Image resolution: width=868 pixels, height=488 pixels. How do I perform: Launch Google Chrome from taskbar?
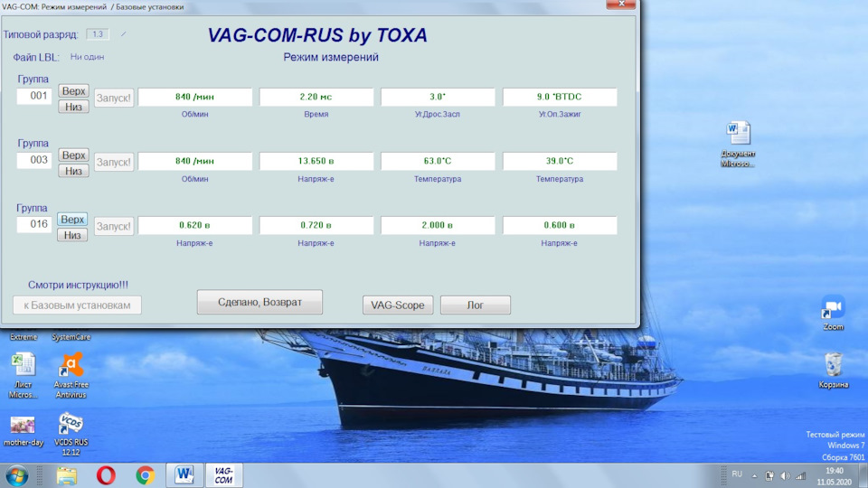145,475
